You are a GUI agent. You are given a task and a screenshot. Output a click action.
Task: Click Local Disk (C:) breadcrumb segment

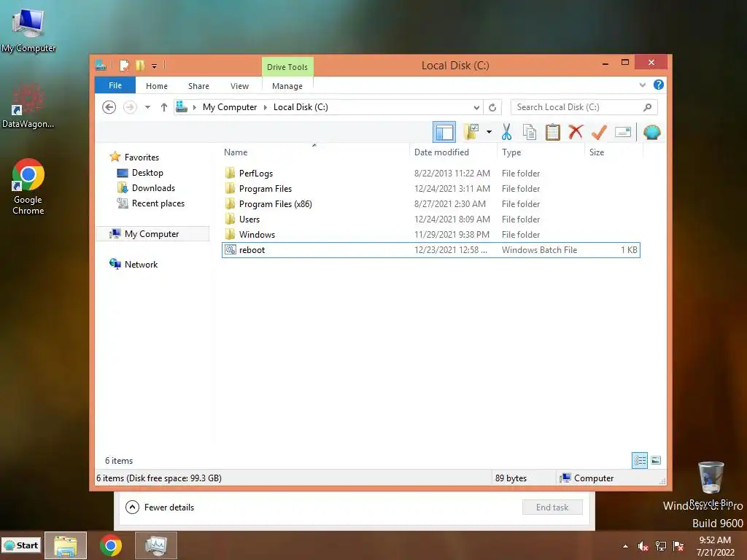point(301,107)
